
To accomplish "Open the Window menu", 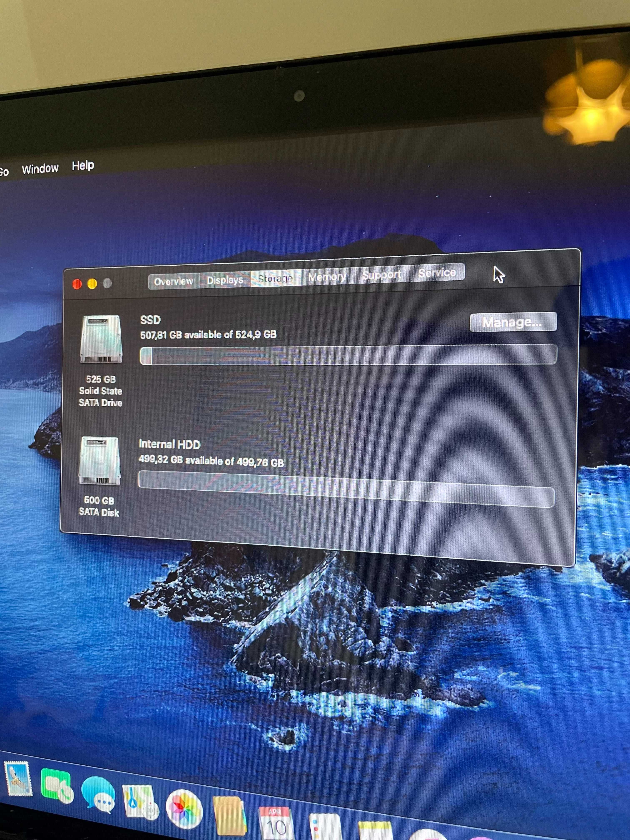I will pyautogui.click(x=40, y=169).
